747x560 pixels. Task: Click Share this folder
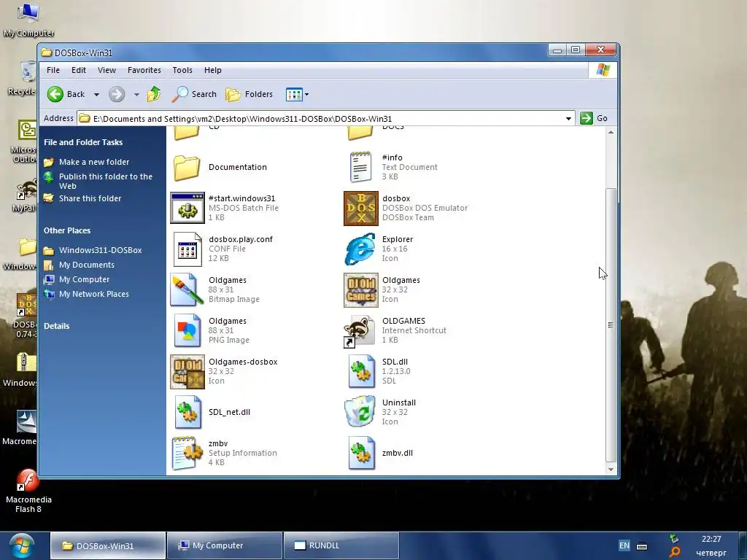tap(90, 198)
